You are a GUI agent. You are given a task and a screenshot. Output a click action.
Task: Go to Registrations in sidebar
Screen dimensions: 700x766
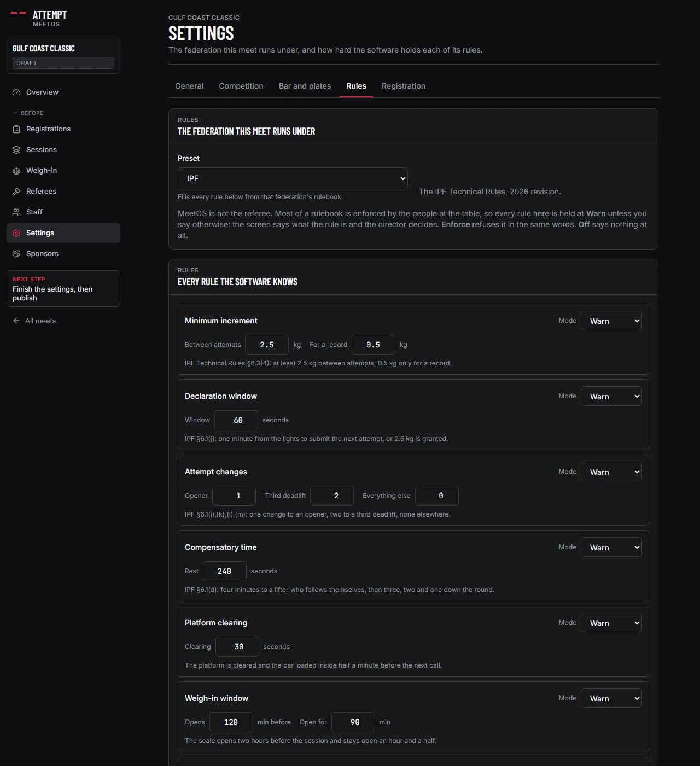pos(63,129)
